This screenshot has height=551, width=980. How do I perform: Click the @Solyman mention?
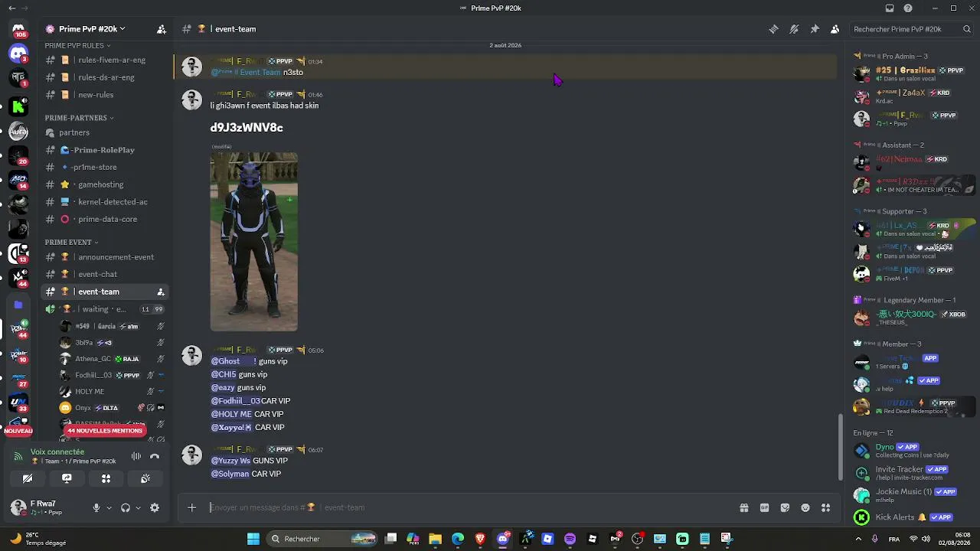[230, 474]
